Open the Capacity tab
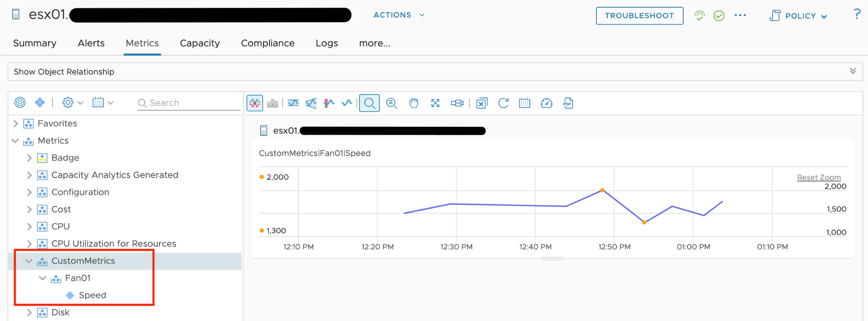This screenshot has height=321, width=868. coord(200,43)
